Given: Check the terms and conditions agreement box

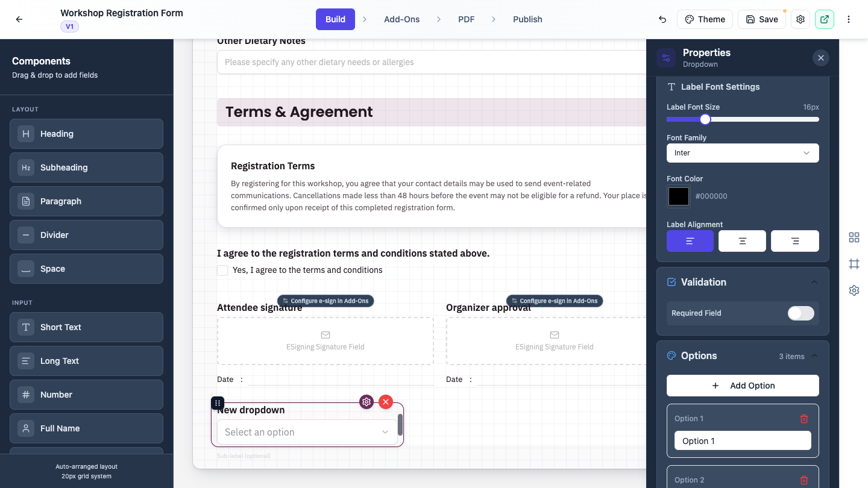Looking at the screenshot, I should click(222, 271).
